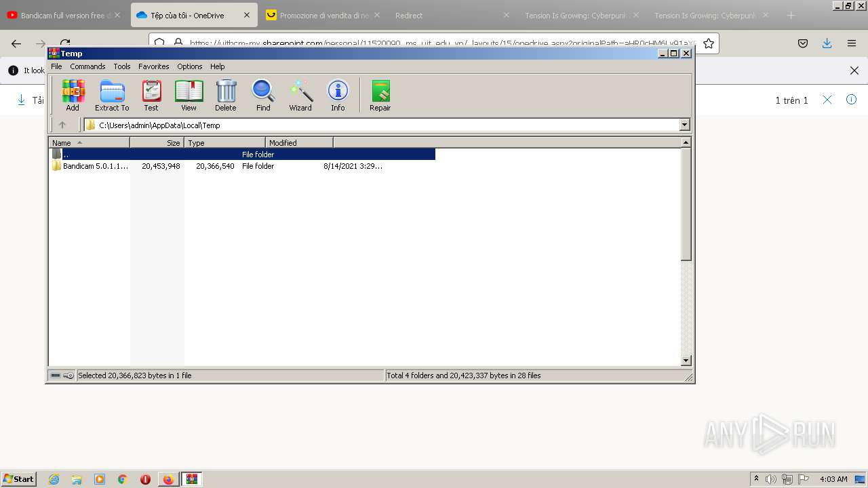Click the Extract To toolbar icon
This screenshot has width=868, height=488.
(x=112, y=95)
